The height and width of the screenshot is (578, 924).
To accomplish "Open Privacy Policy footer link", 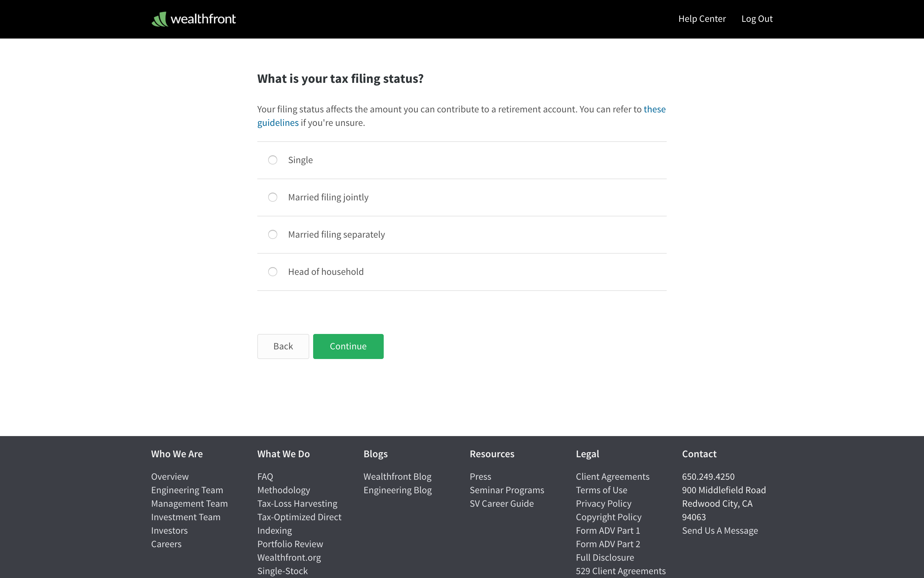I will click(x=604, y=504).
